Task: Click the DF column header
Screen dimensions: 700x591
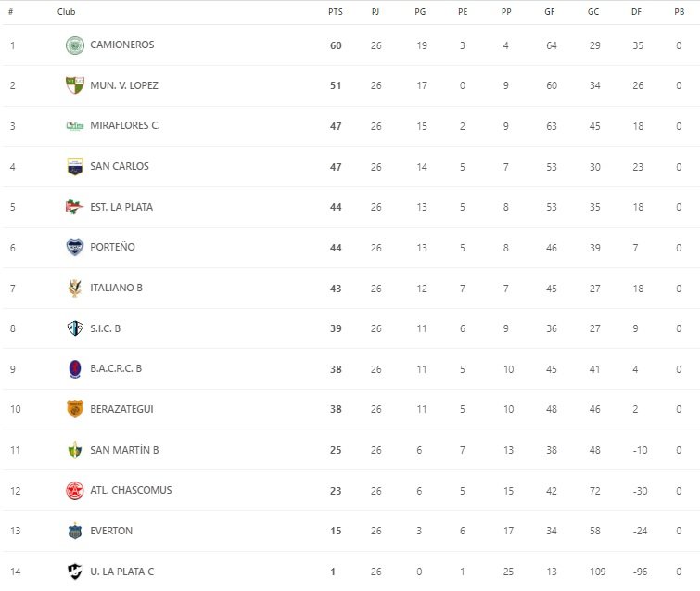Action: tap(637, 12)
